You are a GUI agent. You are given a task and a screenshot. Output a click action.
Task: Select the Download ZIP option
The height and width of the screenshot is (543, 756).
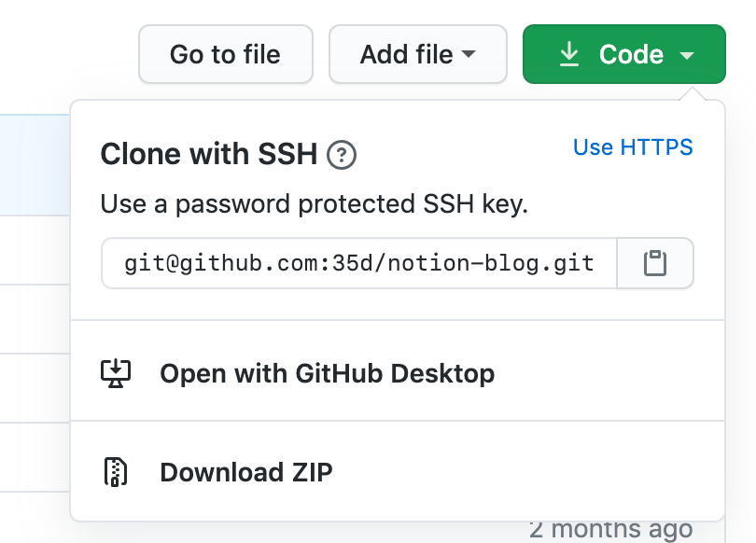[246, 472]
